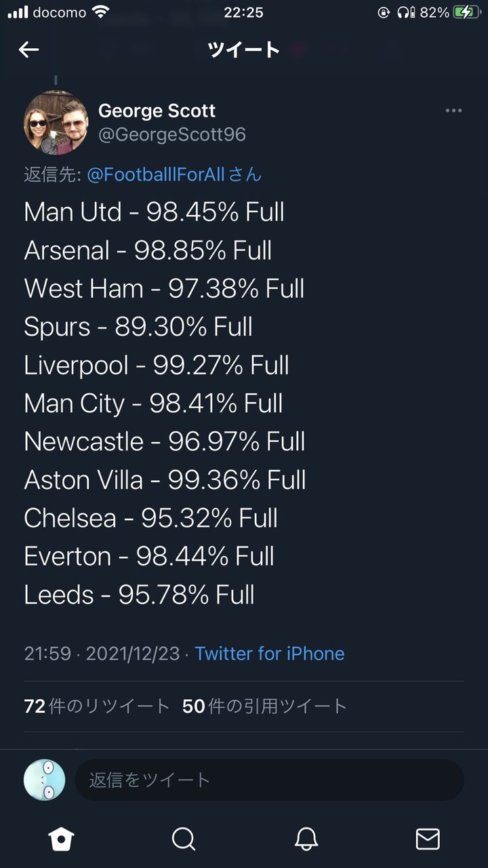The height and width of the screenshot is (868, 488).
Task: Open the Notifications bell tab
Action: pos(306,839)
